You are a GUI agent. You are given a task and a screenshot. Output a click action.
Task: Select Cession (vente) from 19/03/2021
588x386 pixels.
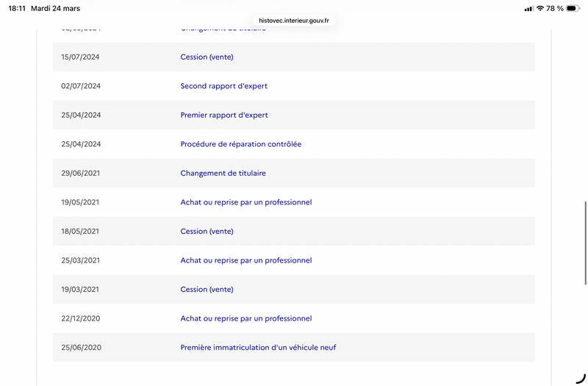point(207,289)
